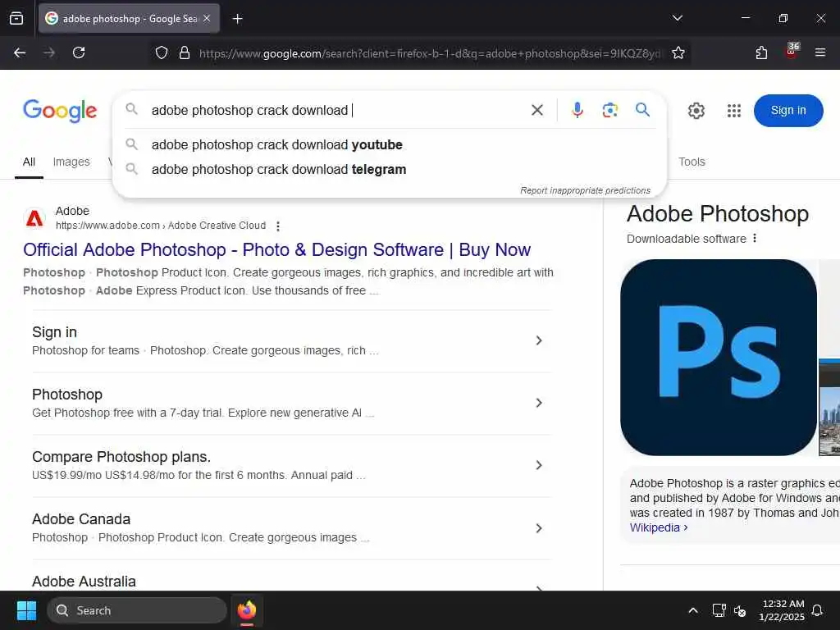
Task: Click the red extension icon with badge 36
Action: (792, 51)
